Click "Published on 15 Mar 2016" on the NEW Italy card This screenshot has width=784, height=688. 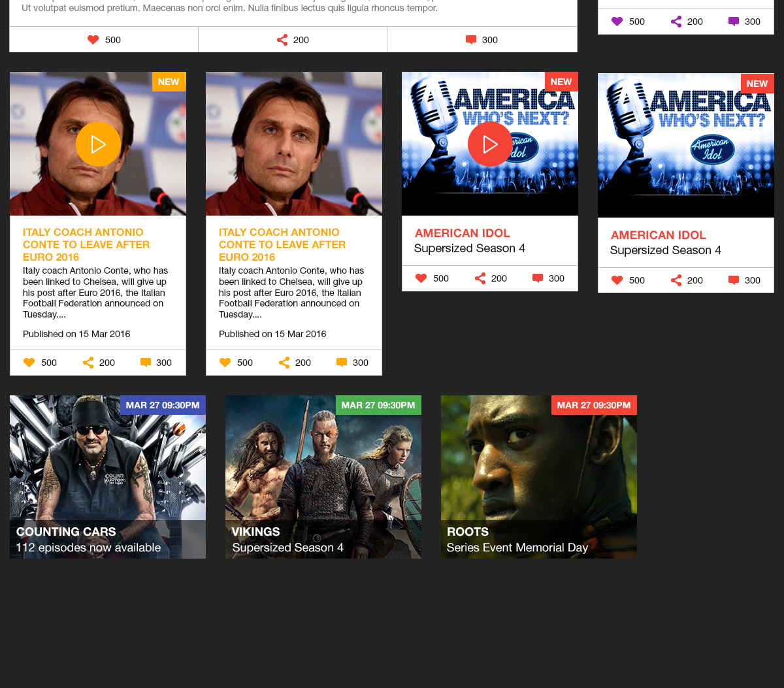[x=76, y=334]
